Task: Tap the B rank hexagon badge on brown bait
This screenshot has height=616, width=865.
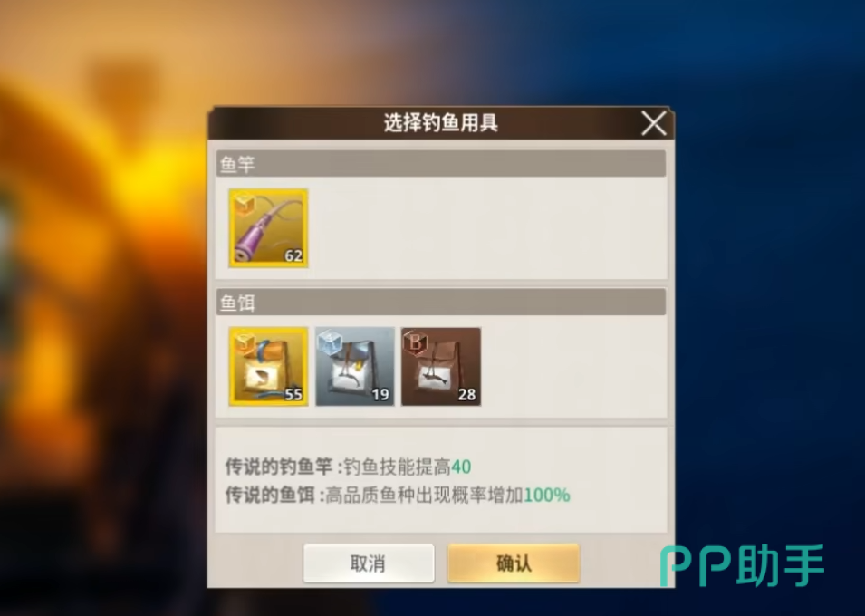Action: coord(416,343)
